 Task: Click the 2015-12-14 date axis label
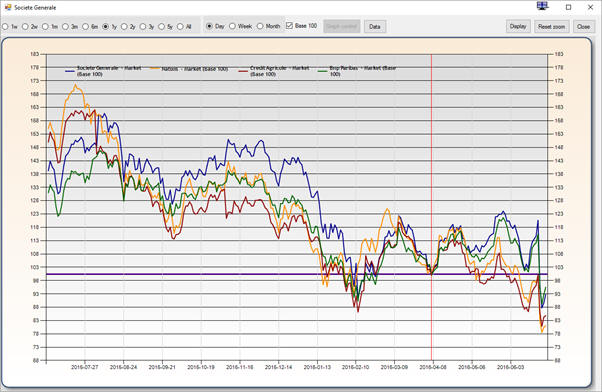click(278, 367)
